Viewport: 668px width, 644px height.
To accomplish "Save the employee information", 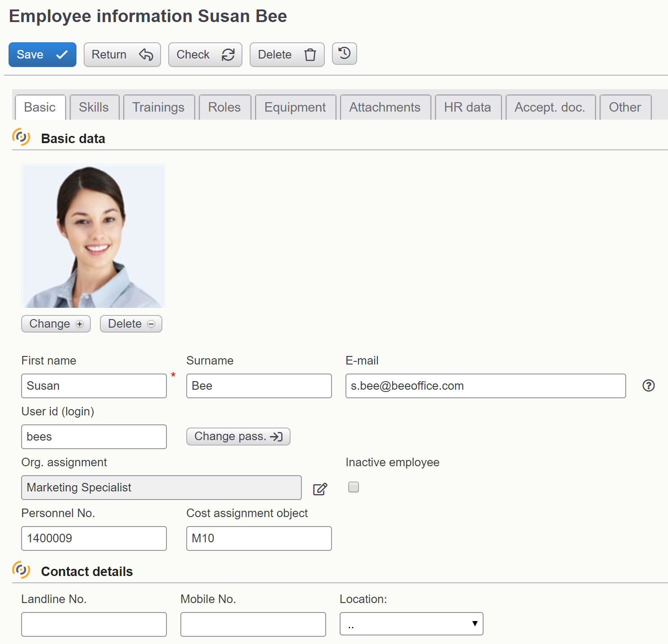I will click(x=42, y=54).
